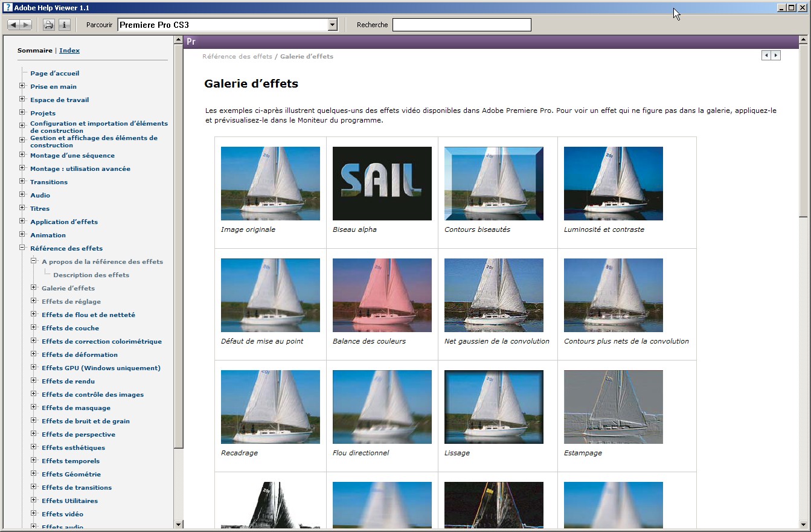Open Effets de déformation topic
This screenshot has width=811, height=532.
[80, 355]
